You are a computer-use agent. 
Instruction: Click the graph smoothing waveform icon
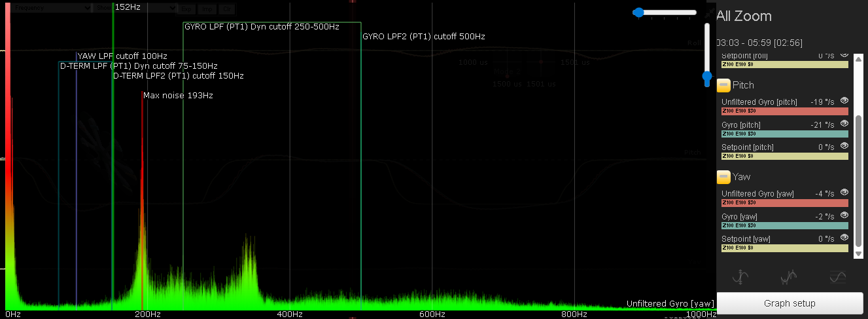click(x=789, y=278)
